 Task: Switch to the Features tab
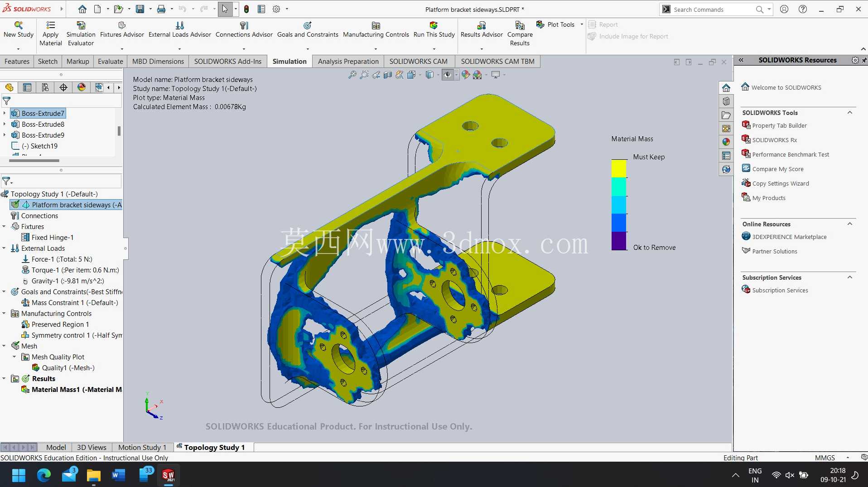click(17, 62)
